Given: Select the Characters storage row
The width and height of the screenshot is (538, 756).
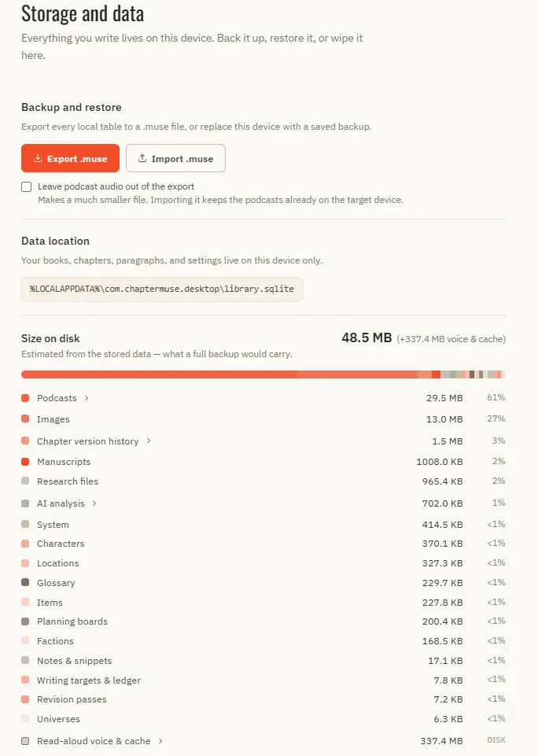Looking at the screenshot, I should [x=263, y=544].
